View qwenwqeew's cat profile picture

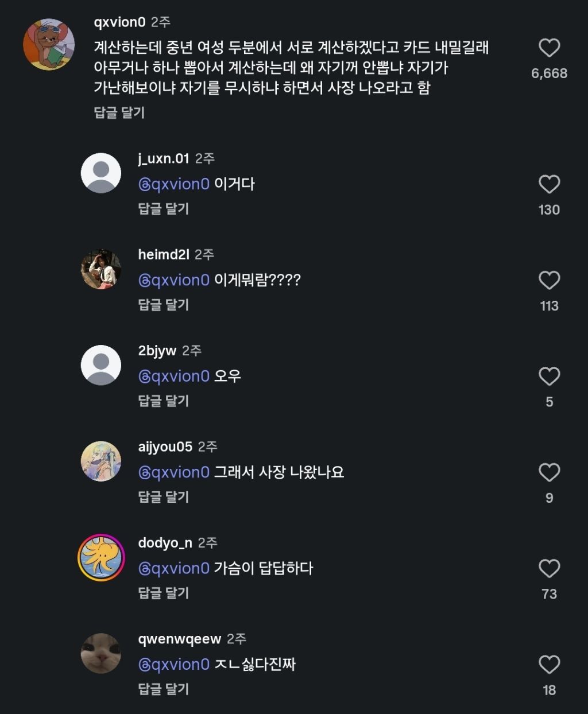101,653
